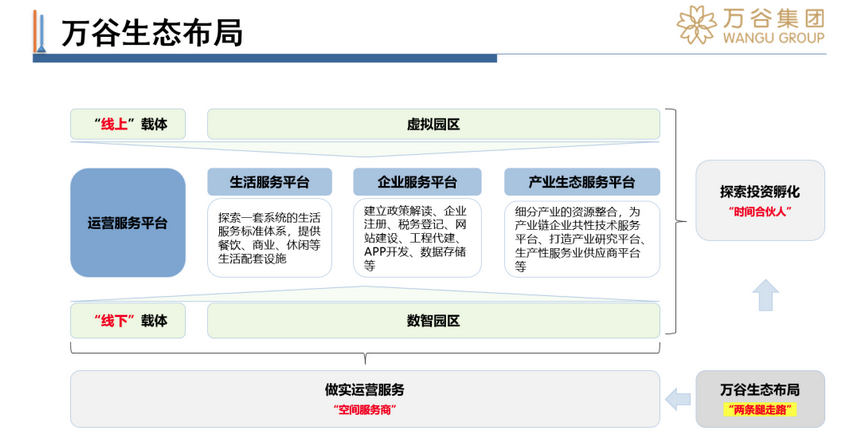Click the grey 万谷生态布局 box title

click(760, 390)
